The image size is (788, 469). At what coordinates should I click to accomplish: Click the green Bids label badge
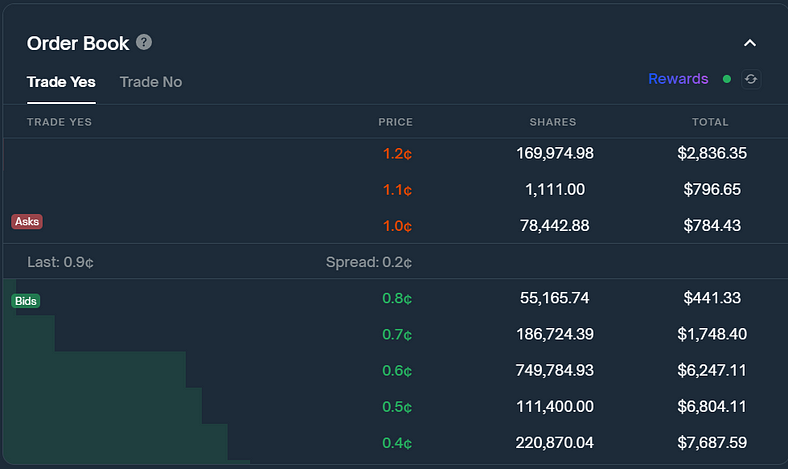coord(26,300)
